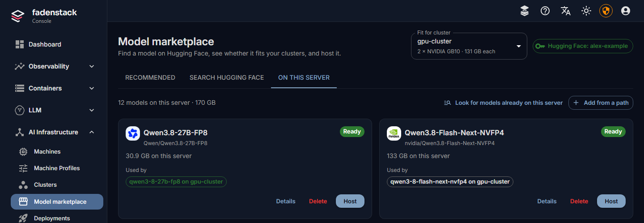Click the NVIDIA logo on the Flash-Next-NVFP4 card
The image size is (644, 223).
click(394, 133)
